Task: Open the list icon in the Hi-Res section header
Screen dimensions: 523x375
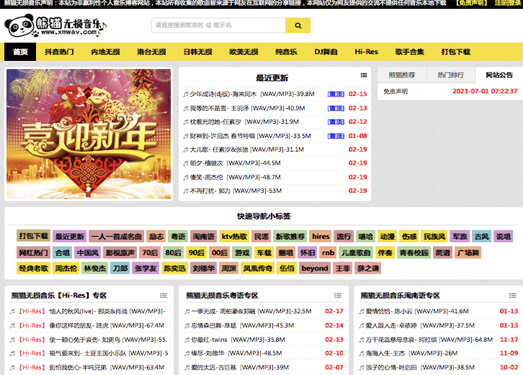Action: tap(163, 296)
